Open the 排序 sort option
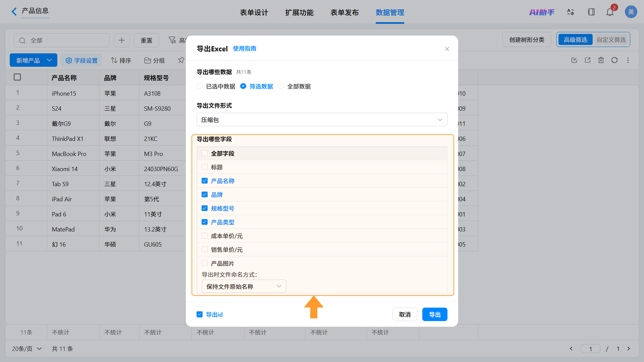Image resolution: width=644 pixels, height=362 pixels. (121, 60)
